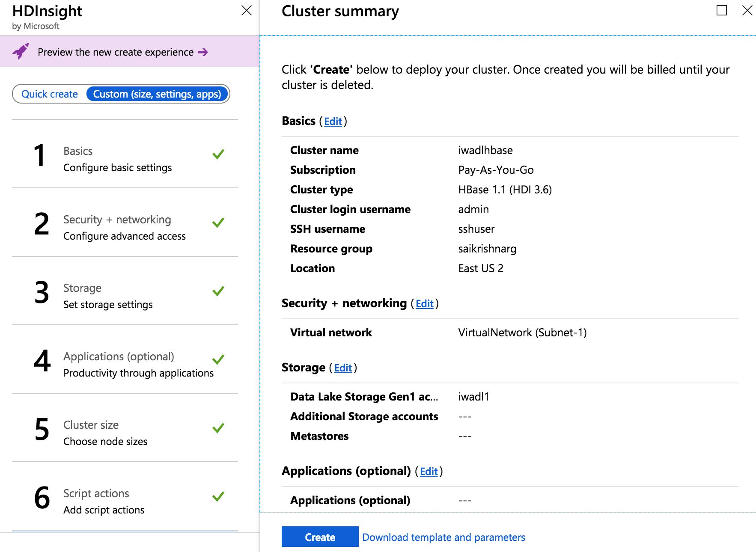
Task: Click the checkmark next to Script actions
Action: tap(218, 496)
